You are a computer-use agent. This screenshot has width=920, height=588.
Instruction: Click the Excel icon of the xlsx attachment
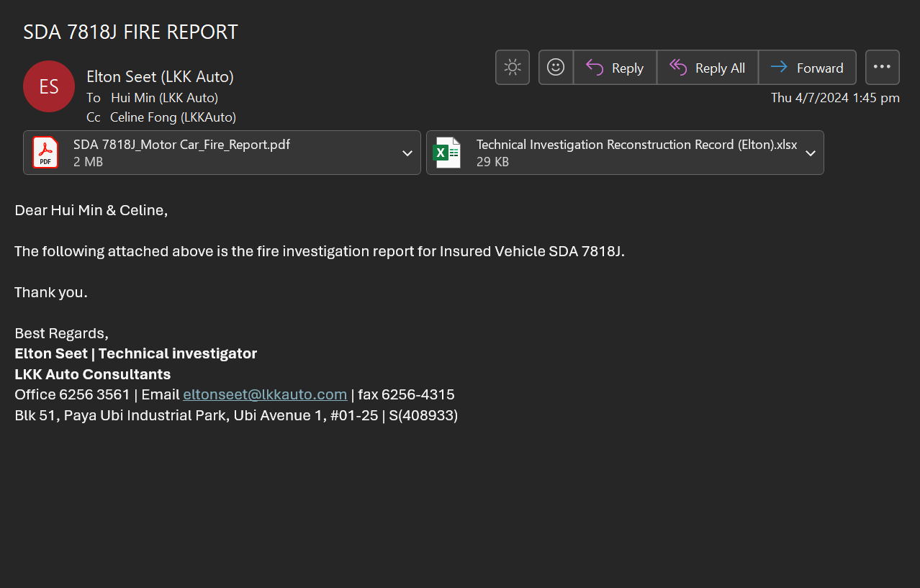click(x=446, y=153)
